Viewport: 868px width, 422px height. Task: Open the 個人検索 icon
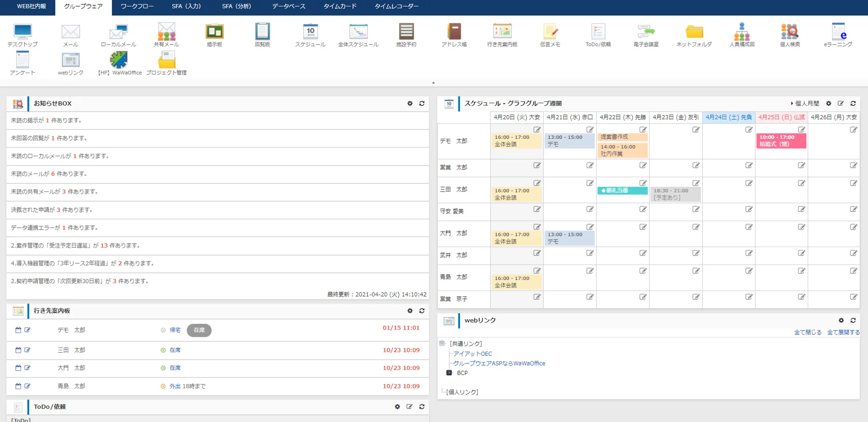tap(790, 35)
